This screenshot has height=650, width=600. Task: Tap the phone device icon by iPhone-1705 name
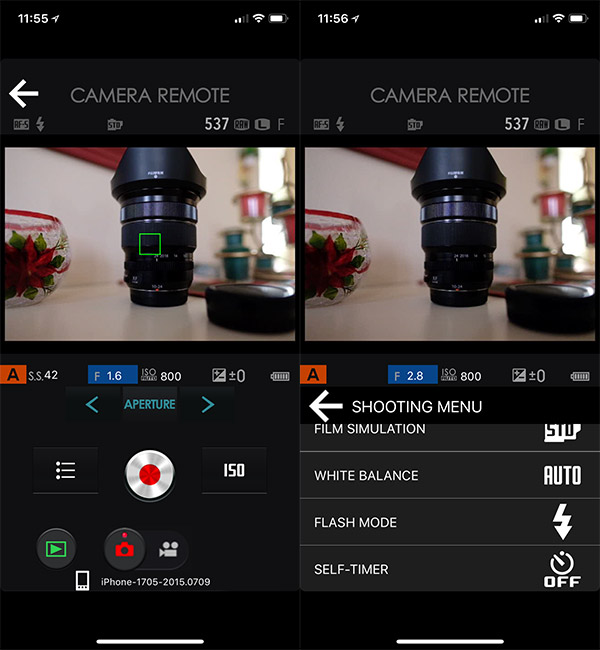pyautogui.click(x=83, y=581)
